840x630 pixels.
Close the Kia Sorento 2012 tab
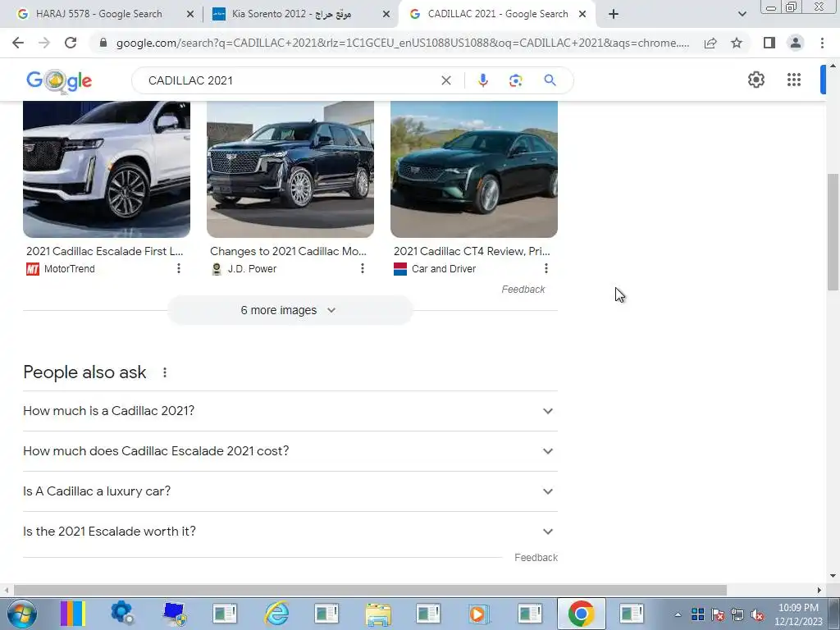[386, 15]
